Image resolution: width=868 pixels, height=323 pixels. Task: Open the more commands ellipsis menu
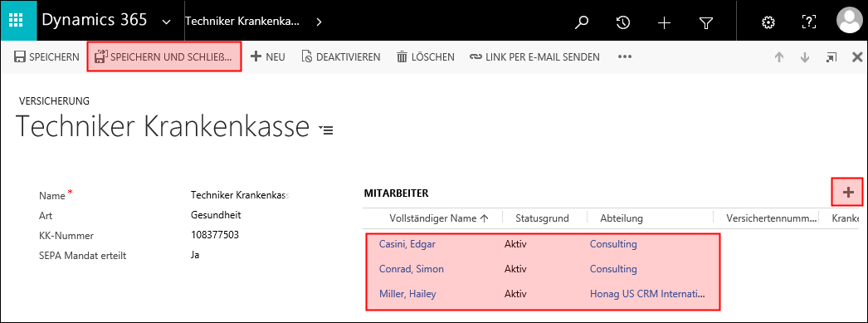pyautogui.click(x=625, y=56)
